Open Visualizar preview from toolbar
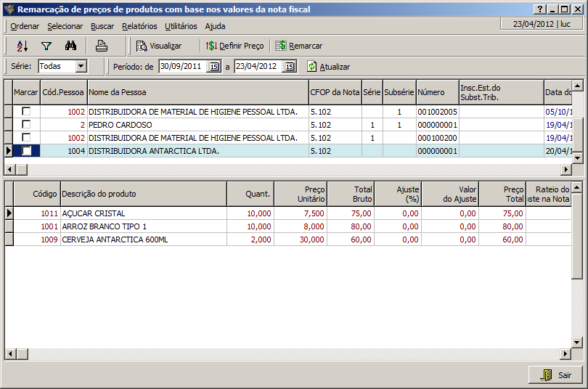Viewport: 588px width, 389px height. [159, 46]
